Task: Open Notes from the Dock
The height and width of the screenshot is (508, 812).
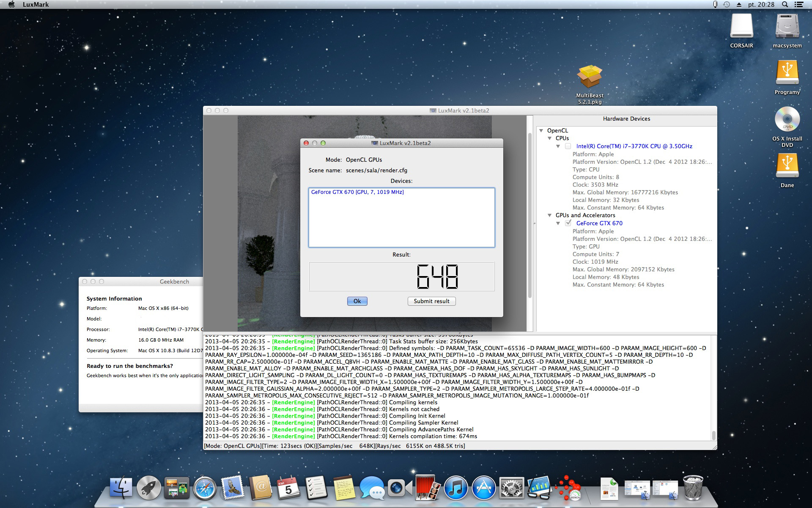Action: click(x=344, y=488)
